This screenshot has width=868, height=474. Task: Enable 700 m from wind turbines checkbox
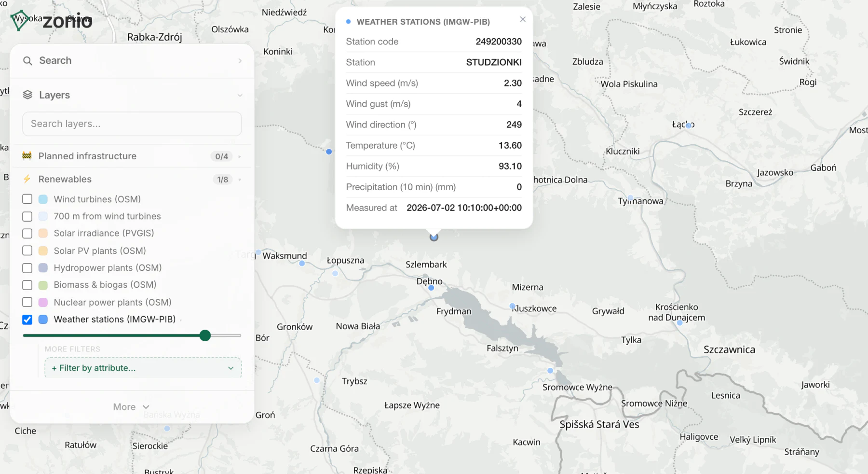click(27, 217)
